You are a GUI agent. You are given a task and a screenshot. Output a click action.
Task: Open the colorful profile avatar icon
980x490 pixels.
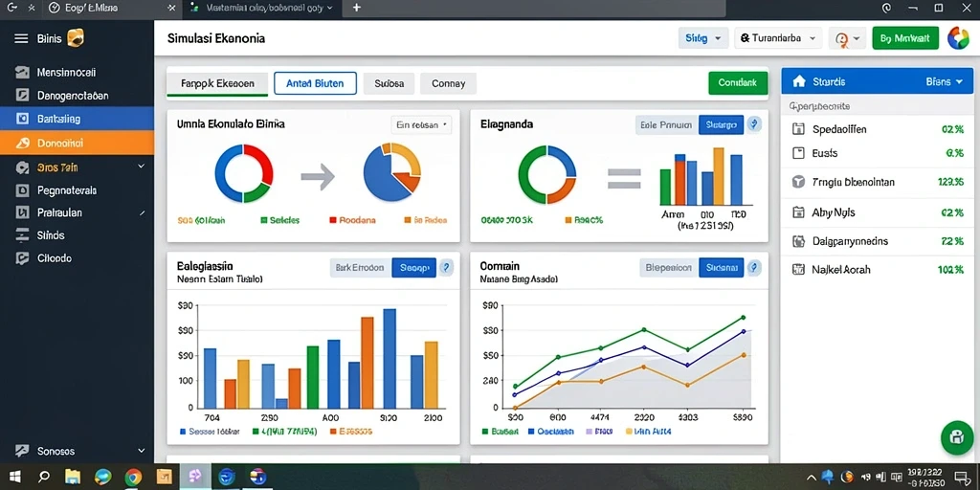[x=957, y=38]
